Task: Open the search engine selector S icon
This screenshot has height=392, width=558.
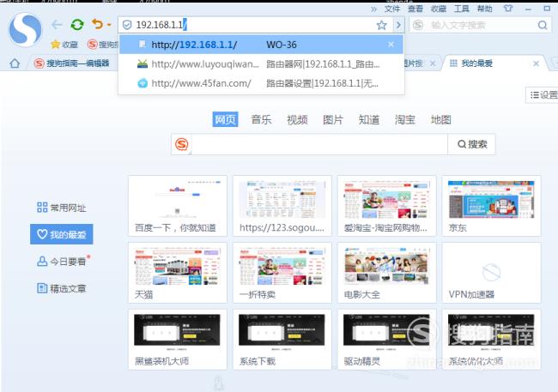Action: coord(418,25)
